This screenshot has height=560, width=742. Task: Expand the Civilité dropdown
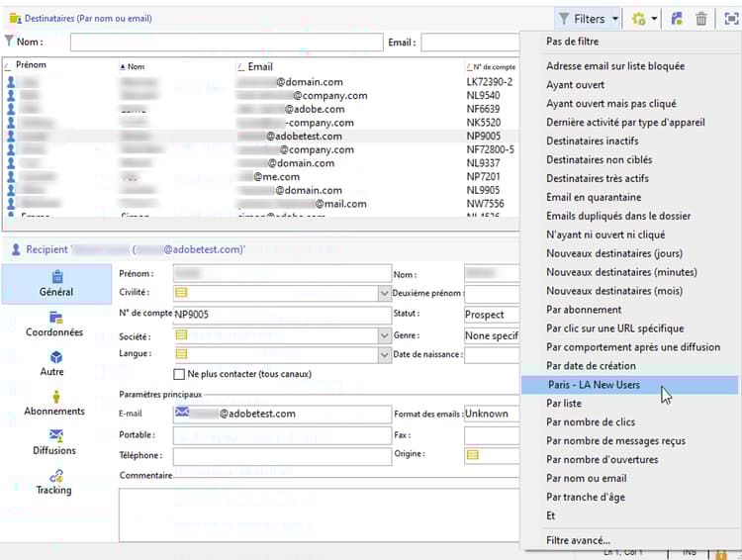tap(384, 293)
